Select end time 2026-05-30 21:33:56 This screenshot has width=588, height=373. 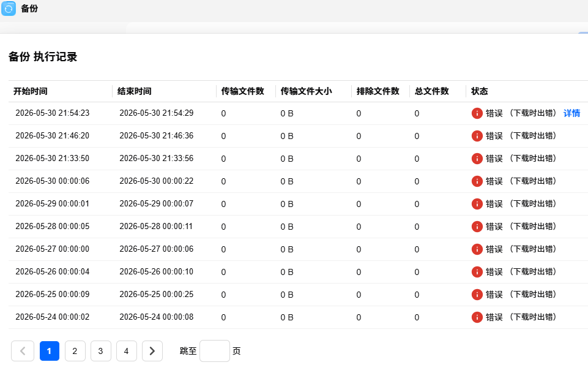[x=157, y=159]
